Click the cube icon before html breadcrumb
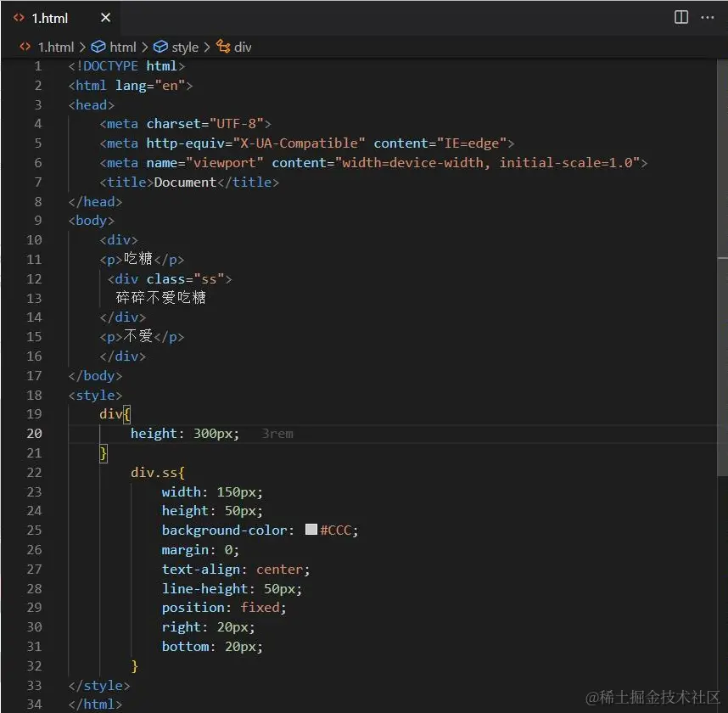This screenshot has height=713, width=728. (98, 47)
